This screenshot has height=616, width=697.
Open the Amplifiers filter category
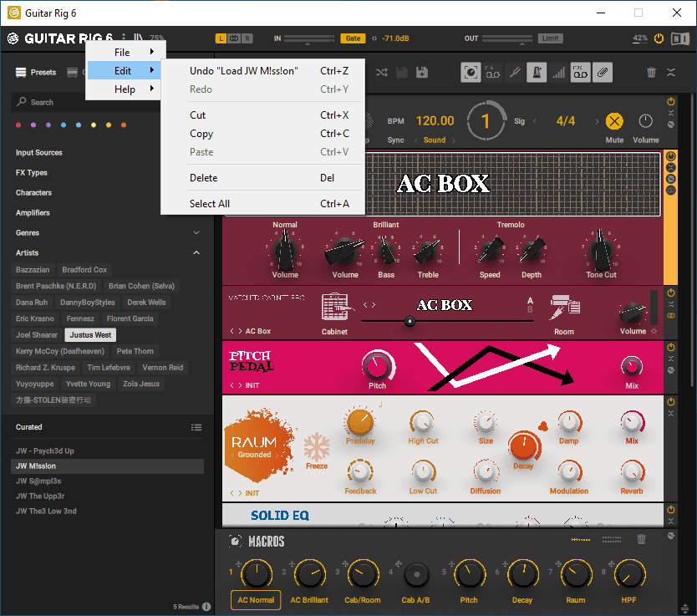[x=33, y=213]
